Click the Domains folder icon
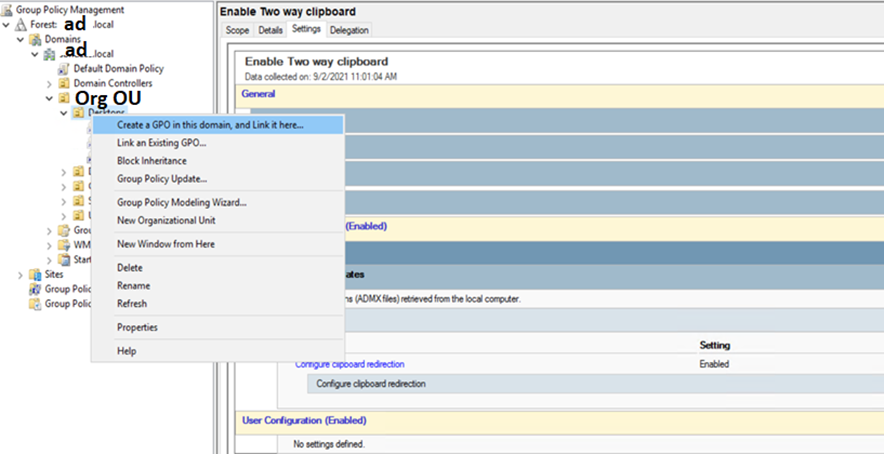 (x=35, y=38)
